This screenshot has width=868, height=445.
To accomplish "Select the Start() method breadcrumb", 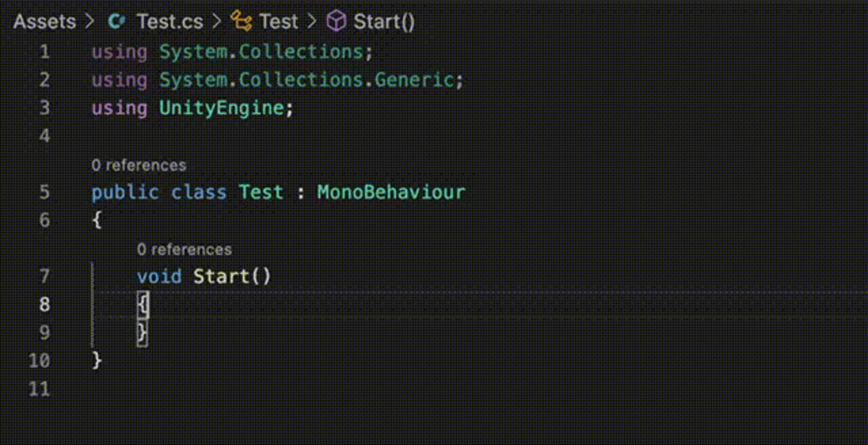I will [x=384, y=21].
